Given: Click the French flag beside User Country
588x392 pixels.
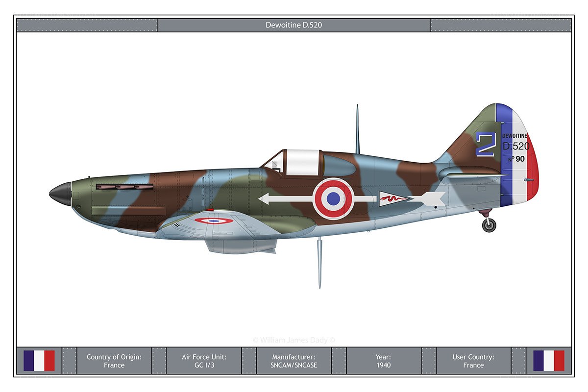Looking at the screenshot, I should [549, 361].
